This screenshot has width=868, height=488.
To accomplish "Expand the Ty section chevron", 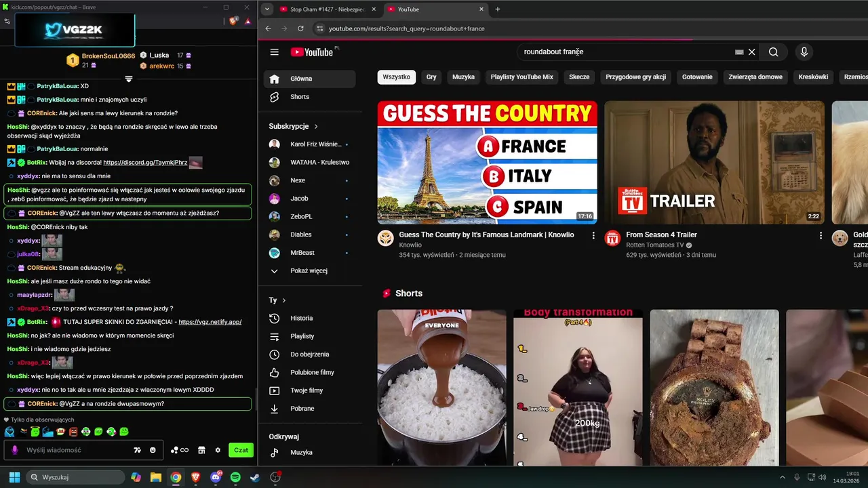I will pyautogui.click(x=283, y=300).
